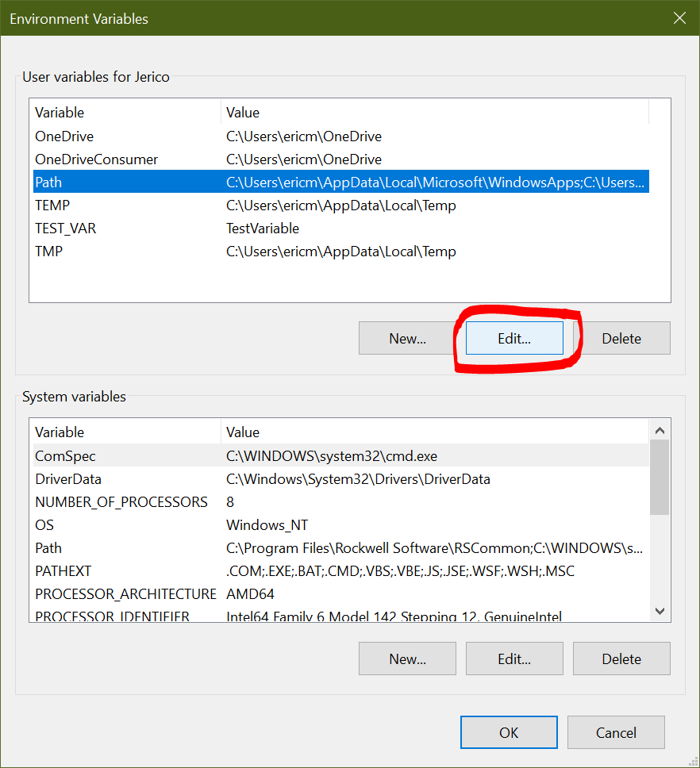The width and height of the screenshot is (700, 768).
Task: Select the system Path variable
Action: (48, 548)
